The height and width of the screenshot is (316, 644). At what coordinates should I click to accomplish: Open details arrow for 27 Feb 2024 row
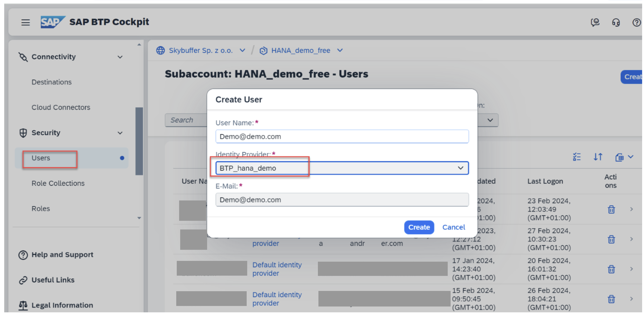click(631, 239)
